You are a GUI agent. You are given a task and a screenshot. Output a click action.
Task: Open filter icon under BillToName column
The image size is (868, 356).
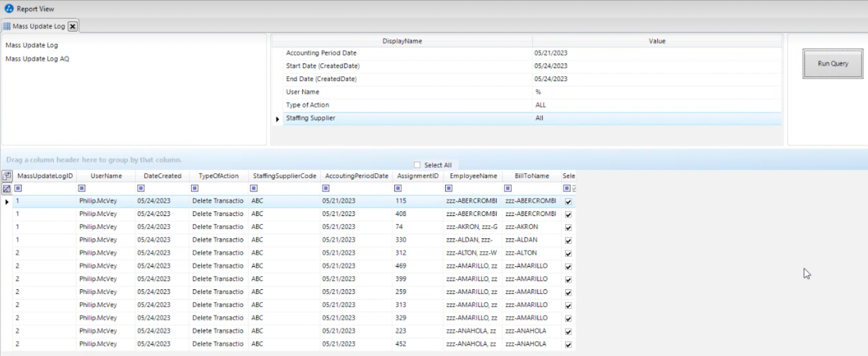click(507, 188)
